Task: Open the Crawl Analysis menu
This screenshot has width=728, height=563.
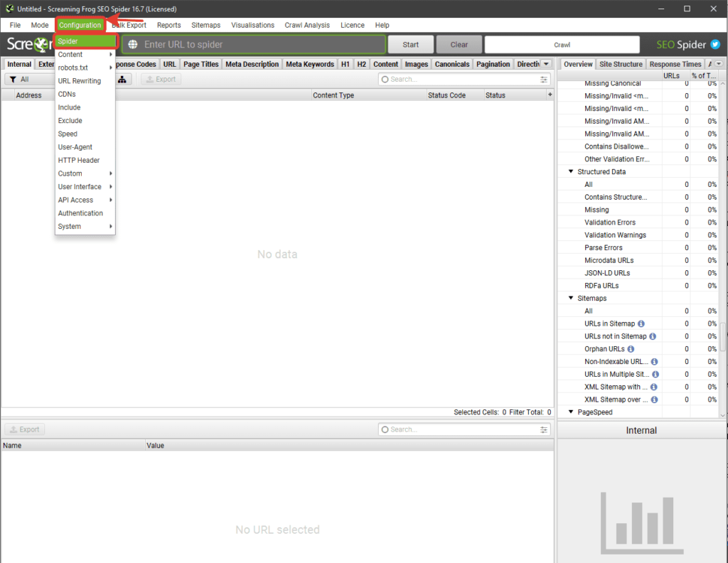Action: tap(307, 25)
